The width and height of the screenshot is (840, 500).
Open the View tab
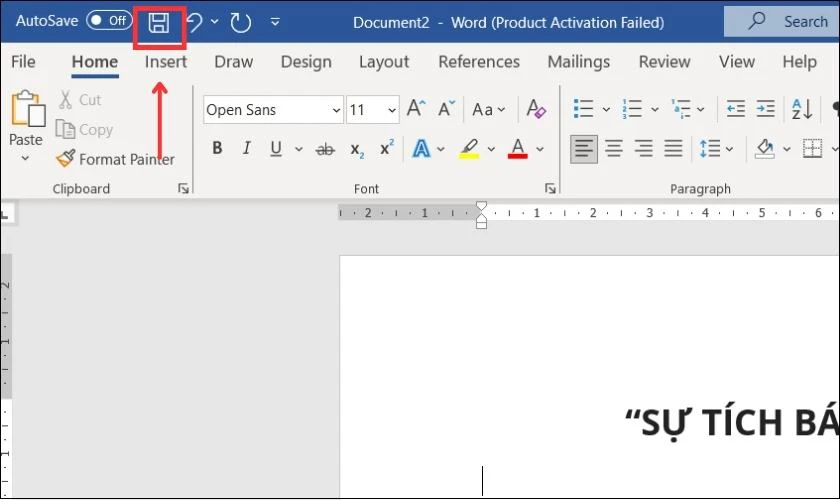[737, 62]
